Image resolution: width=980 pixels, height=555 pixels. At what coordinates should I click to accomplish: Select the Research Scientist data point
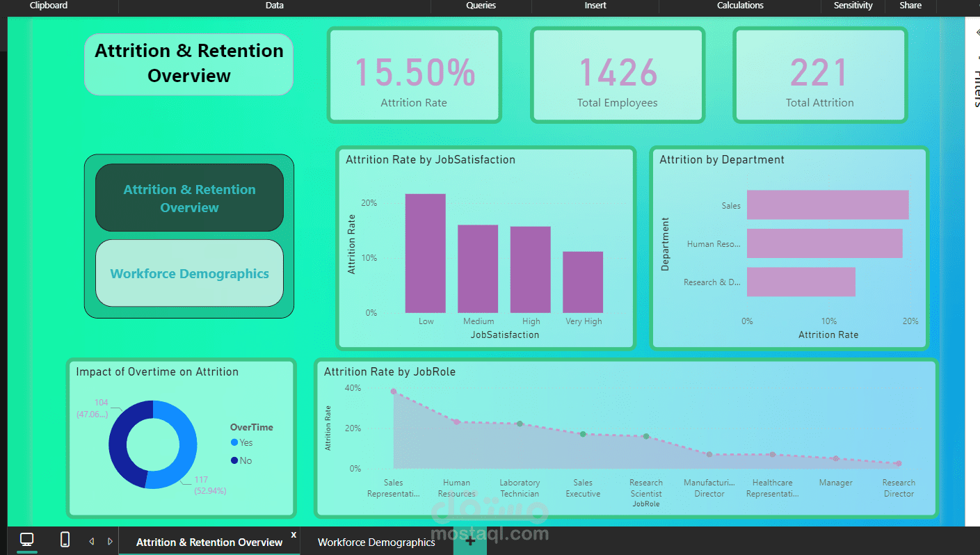pyautogui.click(x=646, y=436)
